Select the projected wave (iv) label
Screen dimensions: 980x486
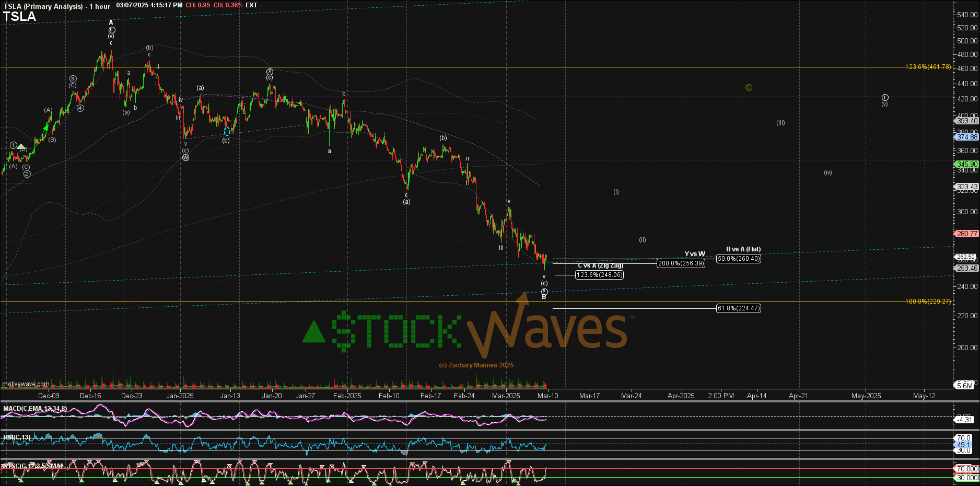(828, 172)
